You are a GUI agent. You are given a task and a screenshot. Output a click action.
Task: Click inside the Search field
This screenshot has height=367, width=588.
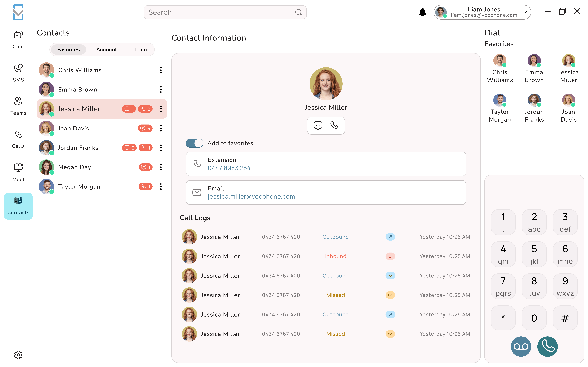click(219, 12)
